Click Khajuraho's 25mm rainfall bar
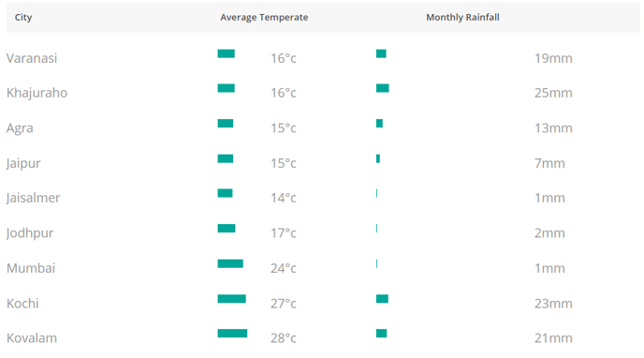This screenshot has height=358, width=644. [x=382, y=88]
